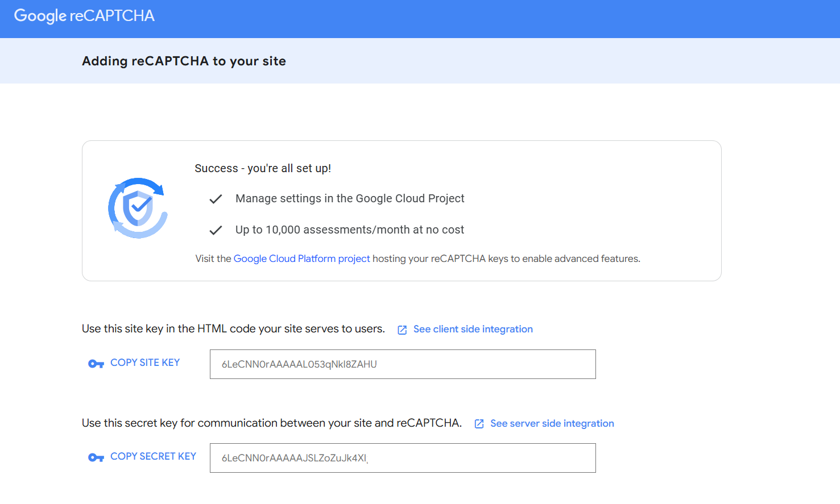This screenshot has width=840, height=504.
Task: Click checkmark next to Manage settings line
Action: pos(216,199)
